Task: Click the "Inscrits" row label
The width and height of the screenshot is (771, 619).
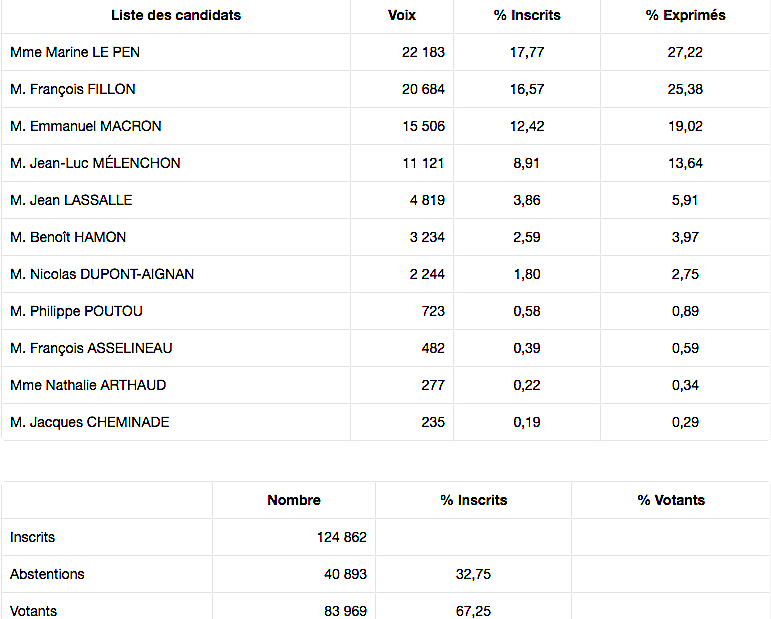Action: (33, 537)
